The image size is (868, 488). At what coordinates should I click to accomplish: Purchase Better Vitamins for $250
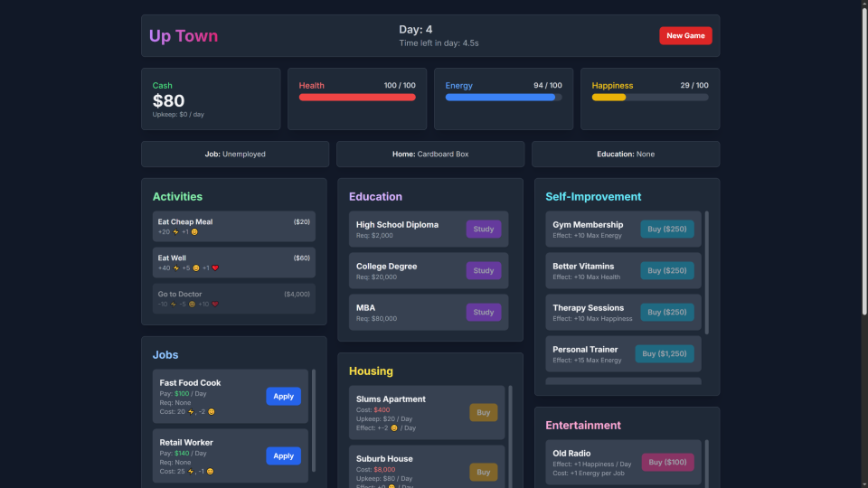(667, 271)
